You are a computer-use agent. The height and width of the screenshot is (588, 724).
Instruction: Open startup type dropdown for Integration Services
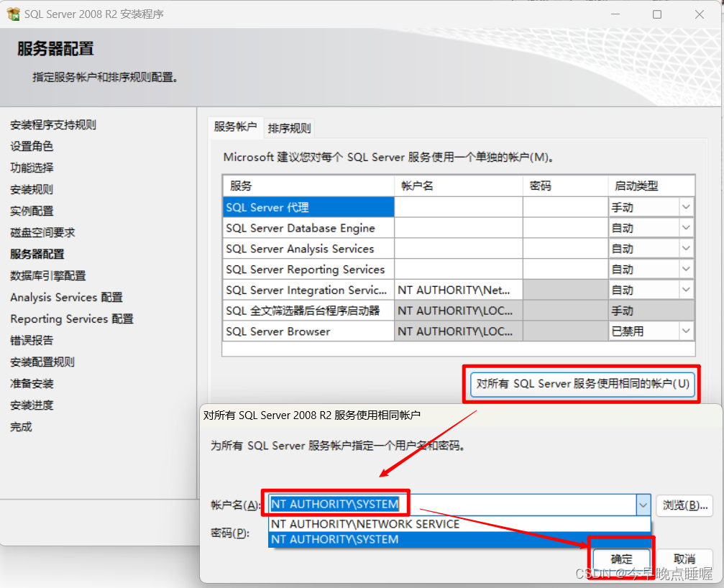coord(686,290)
